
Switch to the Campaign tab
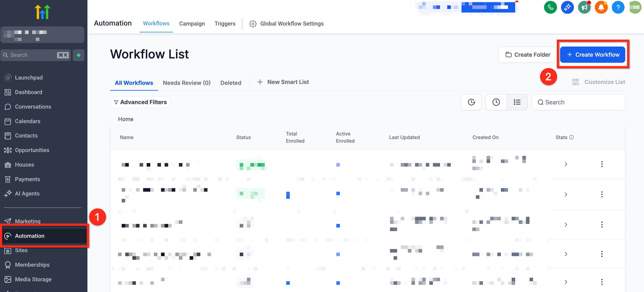click(x=192, y=24)
